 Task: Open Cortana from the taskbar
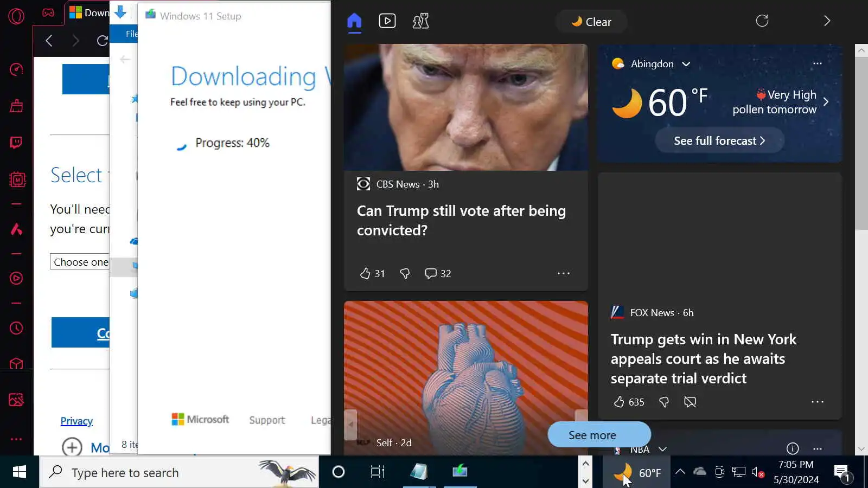(x=339, y=472)
